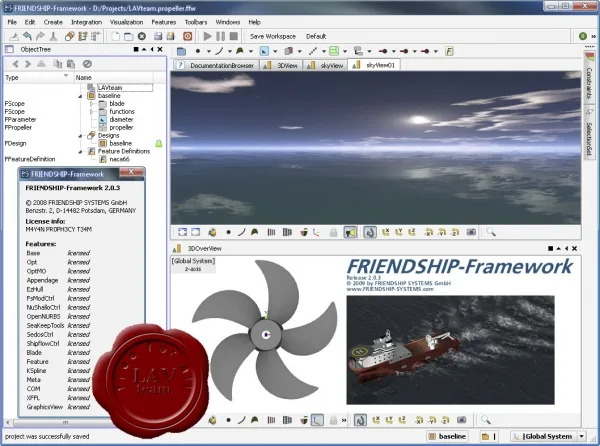Click the Default workspace button
The image size is (600, 446).
(316, 36)
